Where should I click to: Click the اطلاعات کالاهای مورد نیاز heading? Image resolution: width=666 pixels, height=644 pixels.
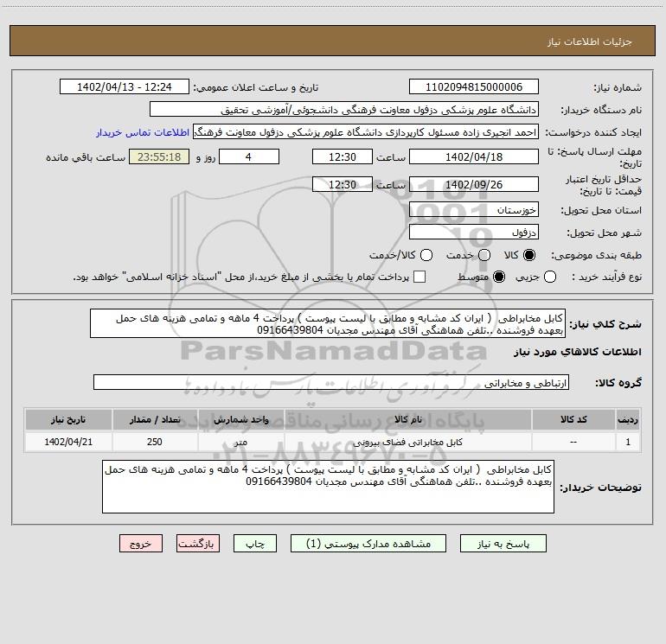(x=577, y=352)
